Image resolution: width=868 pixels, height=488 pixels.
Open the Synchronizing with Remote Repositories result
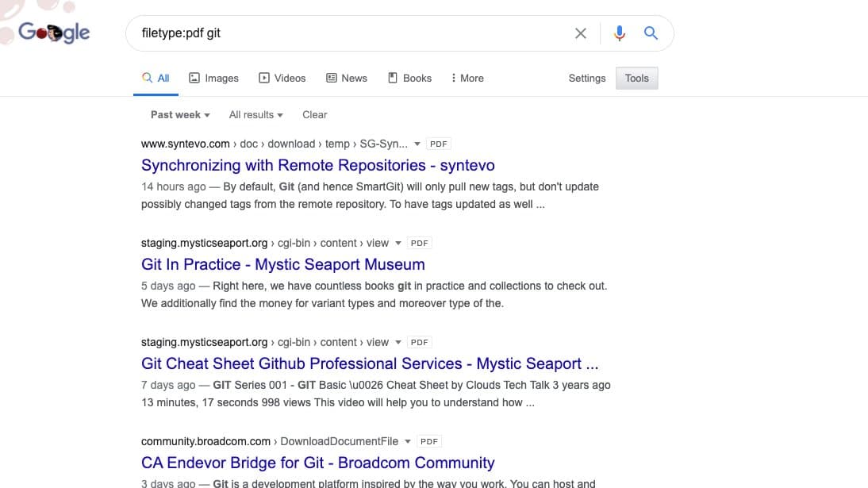click(317, 165)
